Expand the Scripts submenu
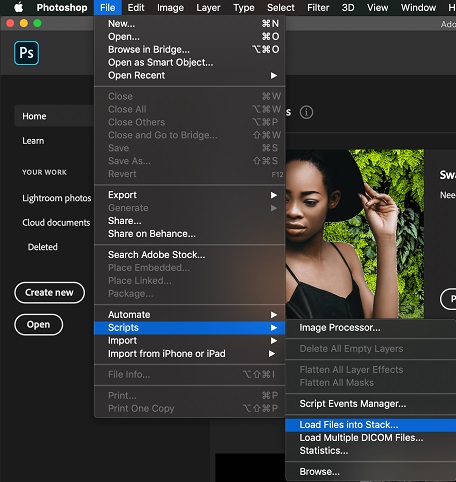 [190, 328]
